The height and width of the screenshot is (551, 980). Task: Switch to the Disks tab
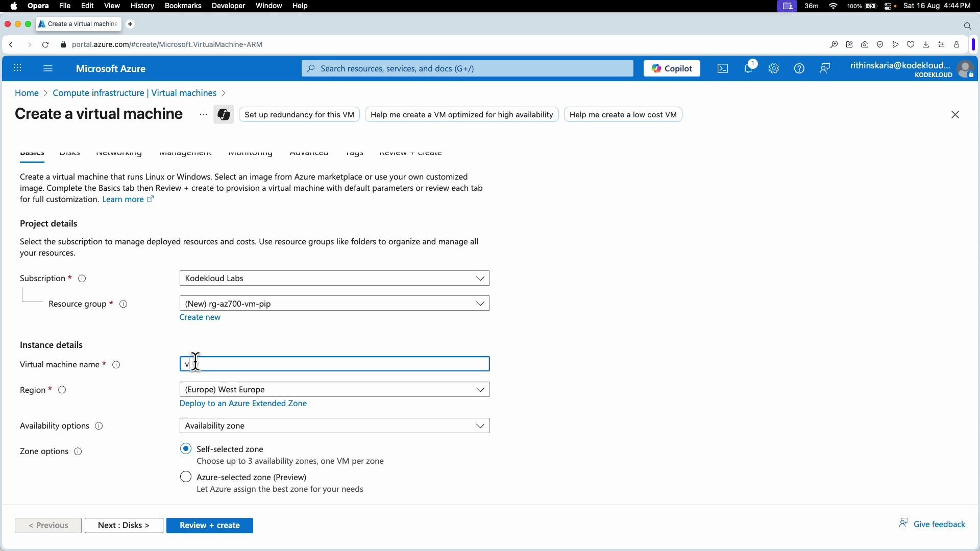(x=69, y=153)
